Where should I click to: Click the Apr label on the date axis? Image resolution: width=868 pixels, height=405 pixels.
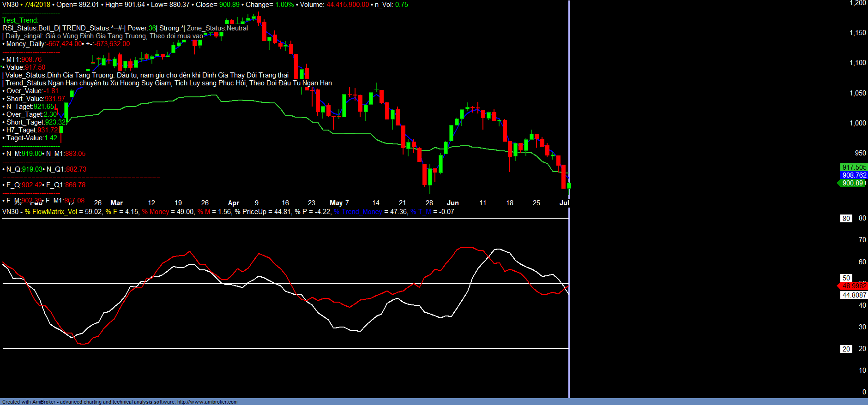(234, 203)
